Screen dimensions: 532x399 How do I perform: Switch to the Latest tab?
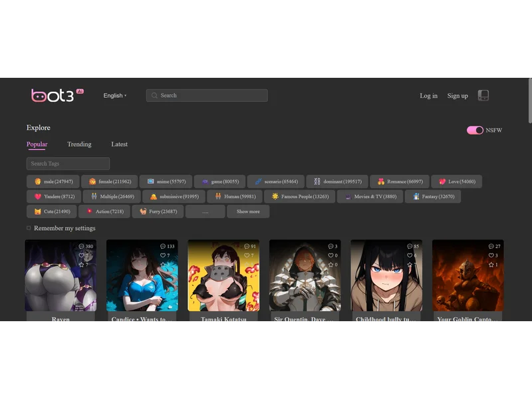(x=119, y=144)
